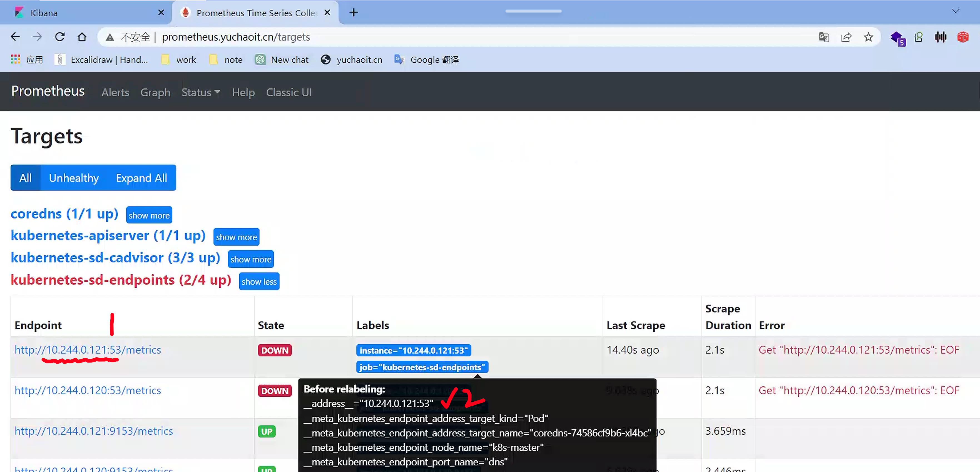Click the back navigation arrow
The image size is (980, 472).
[x=15, y=37]
